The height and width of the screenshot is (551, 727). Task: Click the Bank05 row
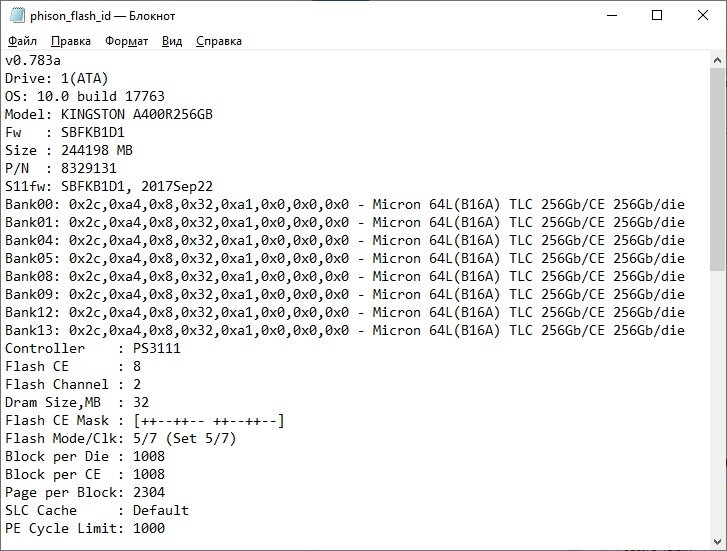tap(345, 258)
